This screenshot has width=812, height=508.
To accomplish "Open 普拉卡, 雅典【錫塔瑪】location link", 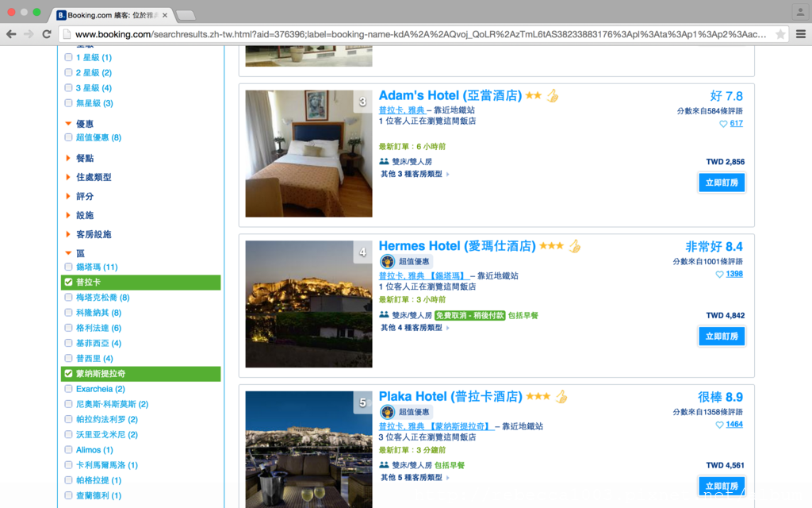I will tap(423, 275).
